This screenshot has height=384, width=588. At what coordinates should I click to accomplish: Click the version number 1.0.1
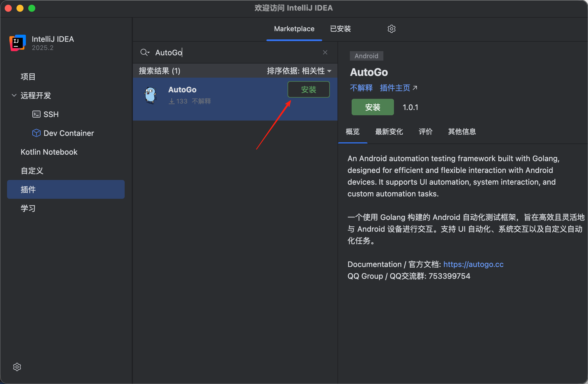pyautogui.click(x=410, y=107)
